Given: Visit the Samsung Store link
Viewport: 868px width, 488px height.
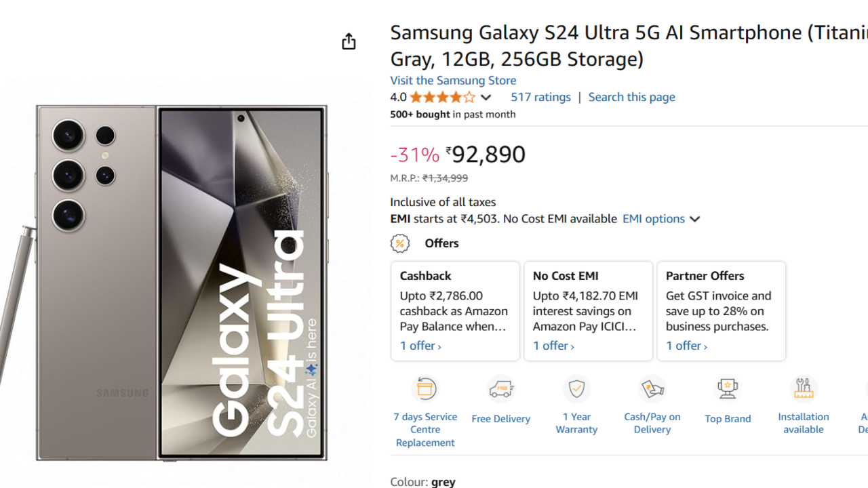Looking at the screenshot, I should tap(453, 80).
